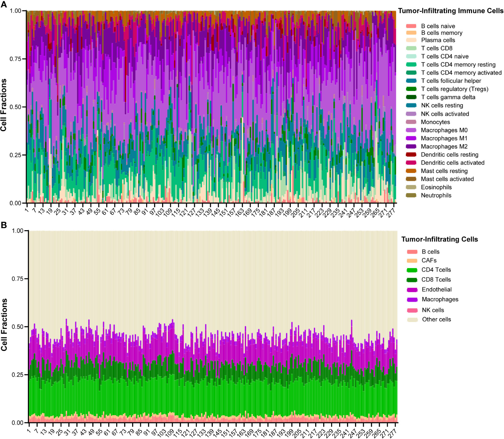504x439 pixels.
Task: Click the T cells CD4 naive label
Action: pyautogui.click(x=445, y=56)
